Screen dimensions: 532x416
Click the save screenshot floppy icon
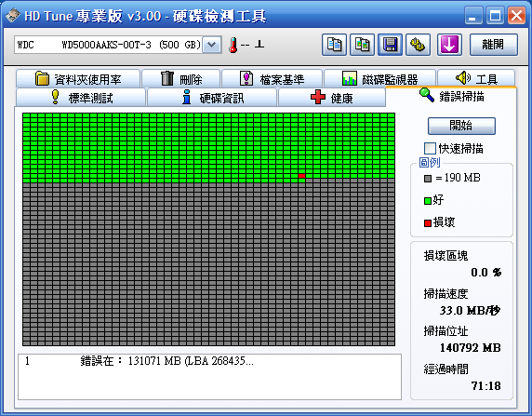391,45
